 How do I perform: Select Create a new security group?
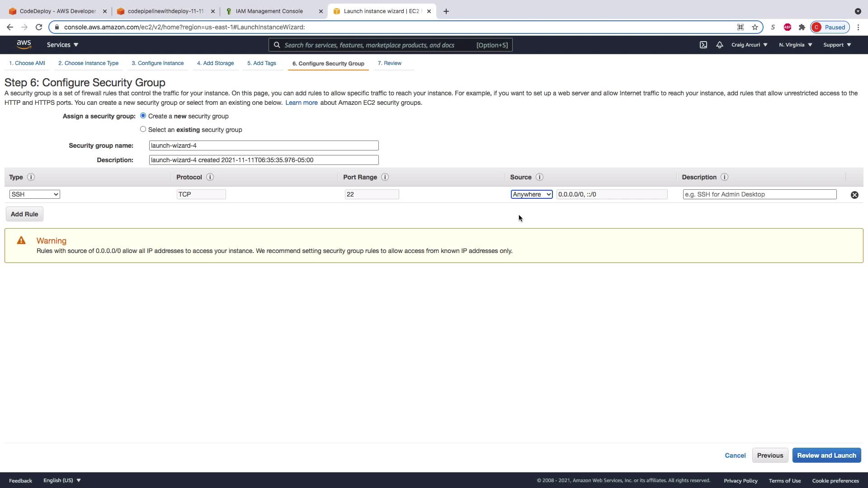(x=143, y=116)
